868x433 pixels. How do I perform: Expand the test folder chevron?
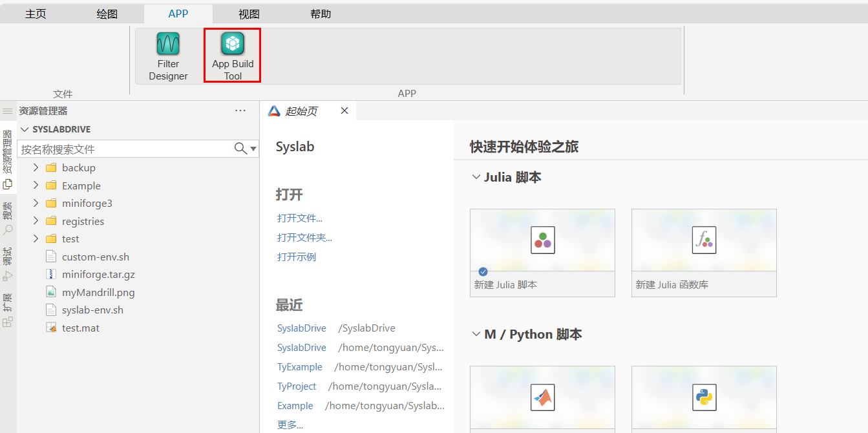36,238
